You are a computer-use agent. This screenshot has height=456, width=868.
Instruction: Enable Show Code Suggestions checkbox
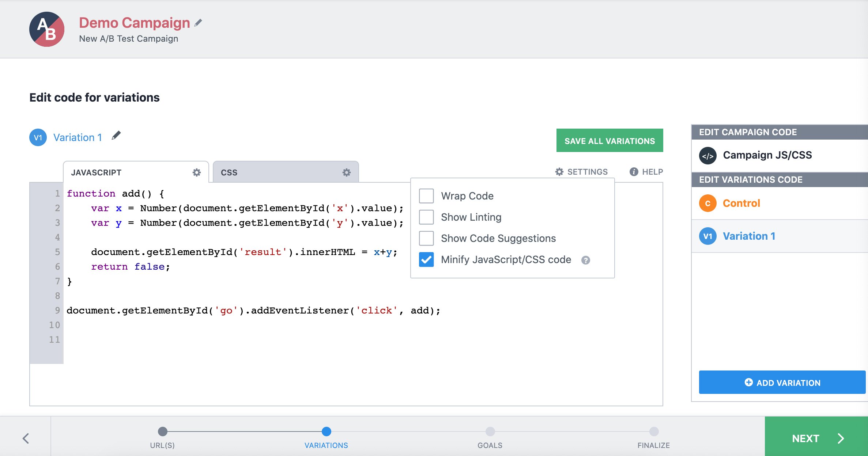[x=426, y=238]
